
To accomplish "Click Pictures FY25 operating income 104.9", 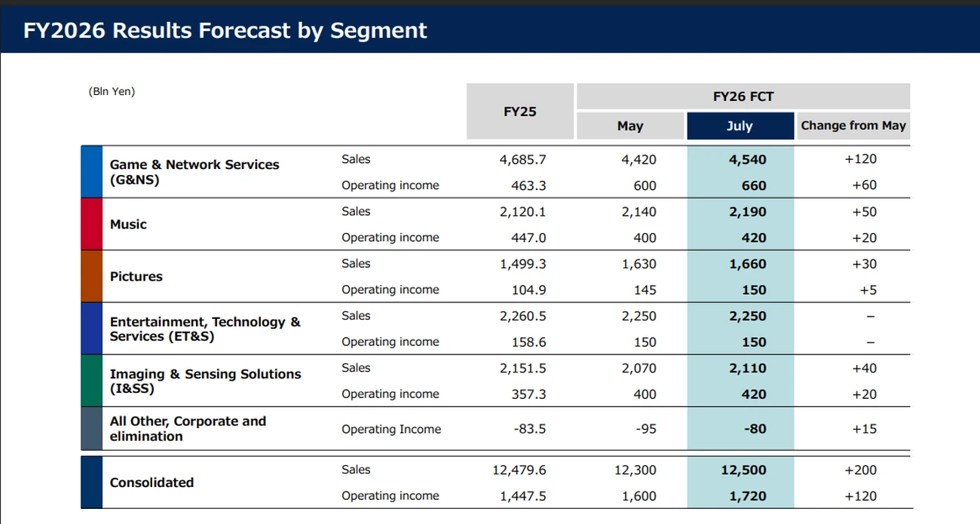I will [528, 290].
